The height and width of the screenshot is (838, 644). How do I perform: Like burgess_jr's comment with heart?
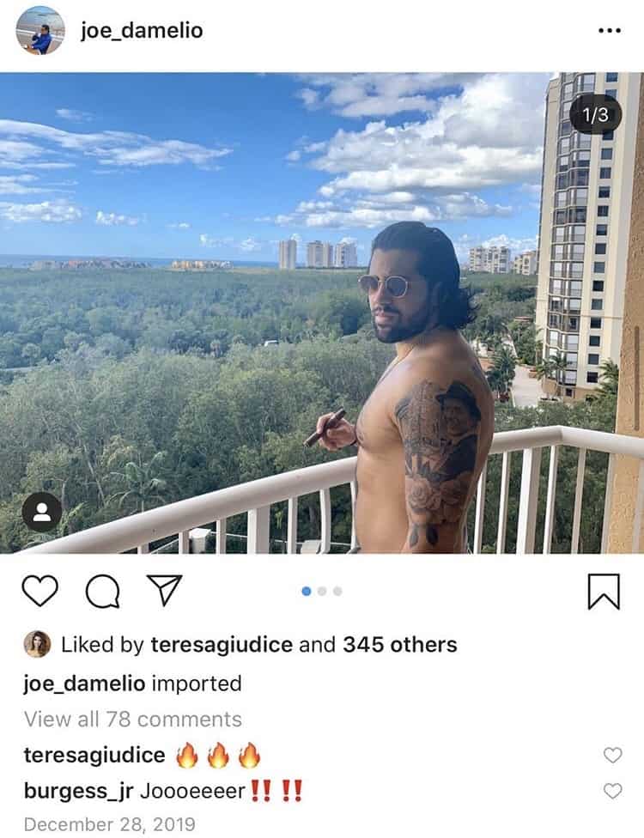click(612, 791)
